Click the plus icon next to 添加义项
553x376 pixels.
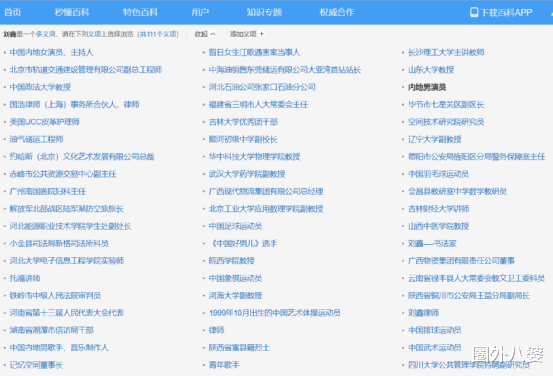(262, 34)
